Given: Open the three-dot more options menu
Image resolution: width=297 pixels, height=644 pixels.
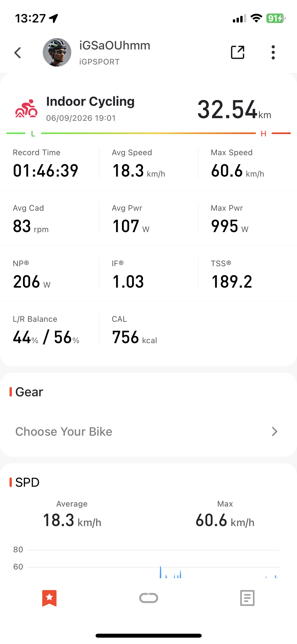Looking at the screenshot, I should [x=273, y=52].
